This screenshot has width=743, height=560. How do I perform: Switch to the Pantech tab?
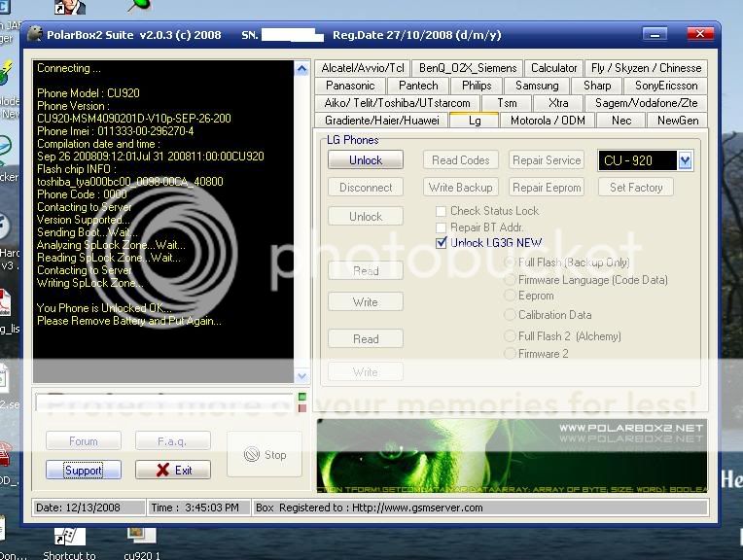[418, 86]
